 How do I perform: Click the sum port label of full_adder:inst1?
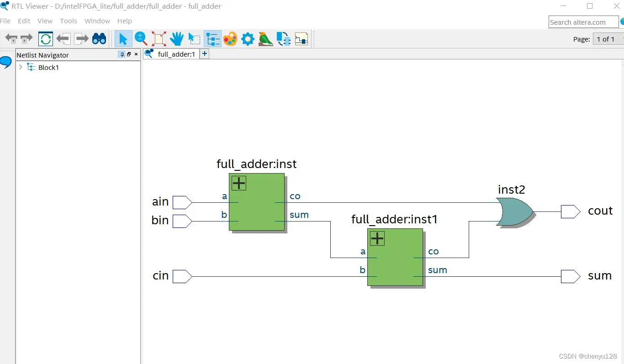coord(438,270)
